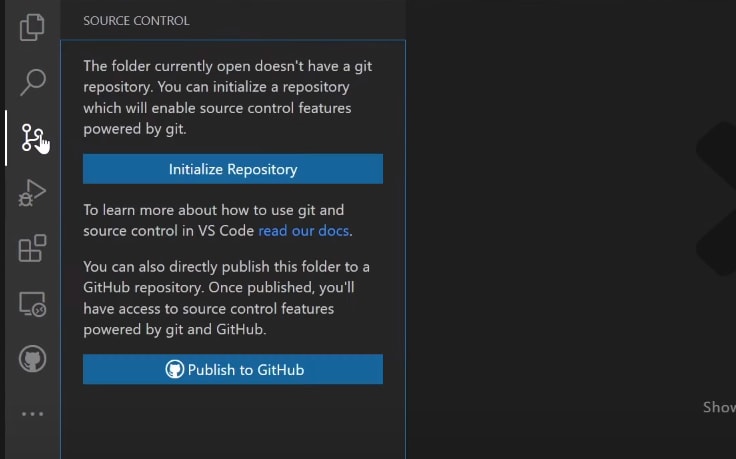Open the GitHub view in activity bar
Image resolution: width=736 pixels, height=459 pixels.
point(32,359)
